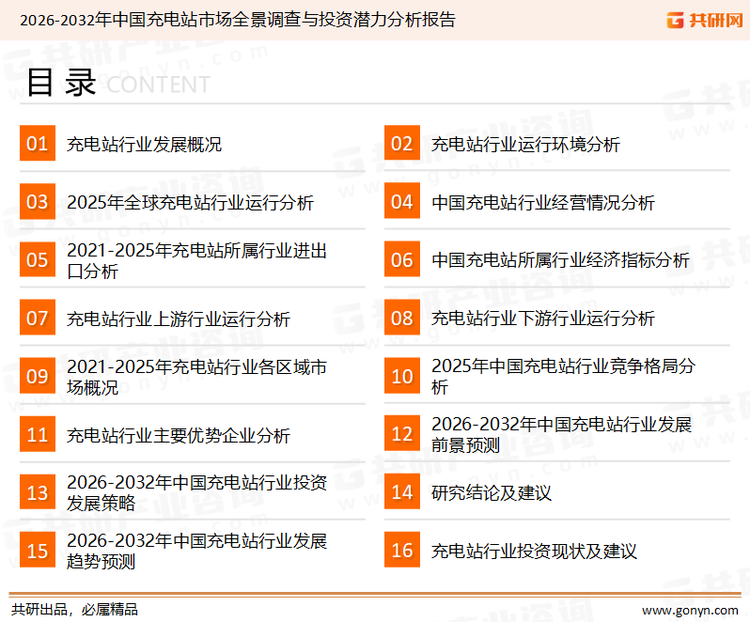
Task: Select chapter 充电站行业投资现状及建议
Action: click(x=534, y=551)
